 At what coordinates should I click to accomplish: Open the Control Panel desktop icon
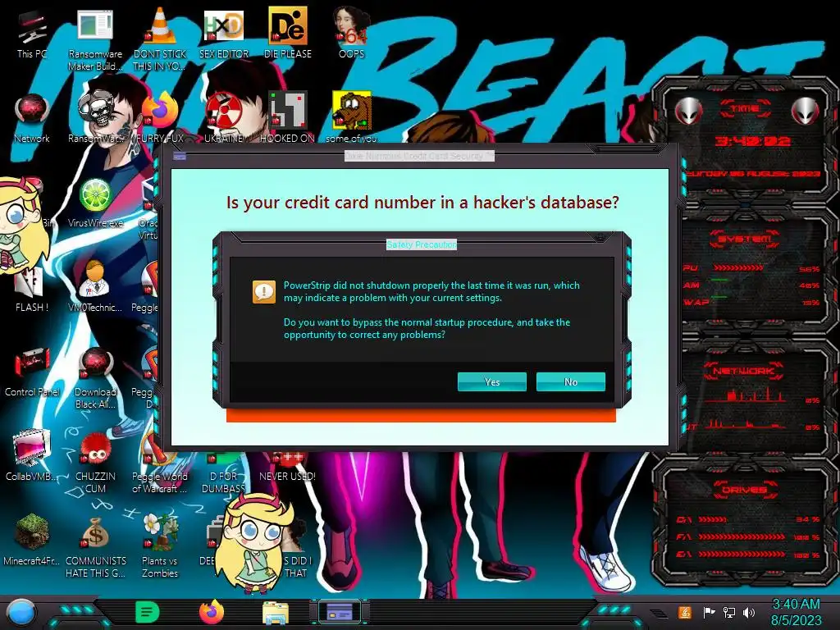click(x=32, y=373)
